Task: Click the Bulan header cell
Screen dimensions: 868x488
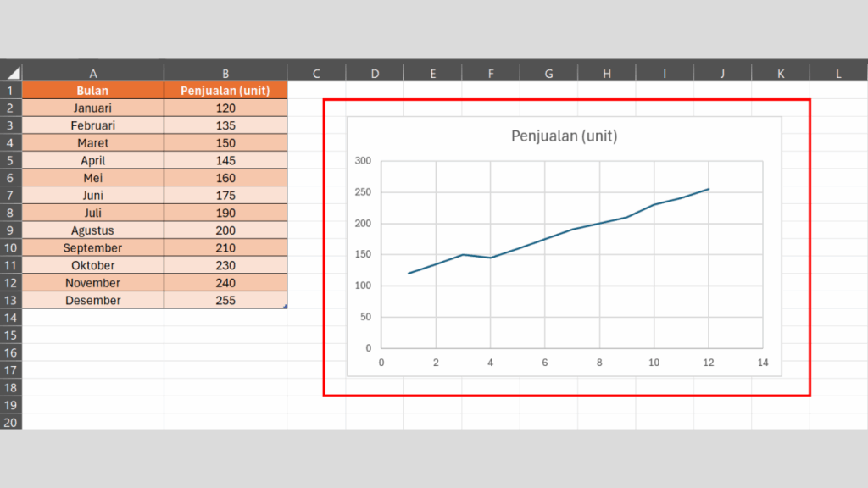Action: click(x=92, y=90)
